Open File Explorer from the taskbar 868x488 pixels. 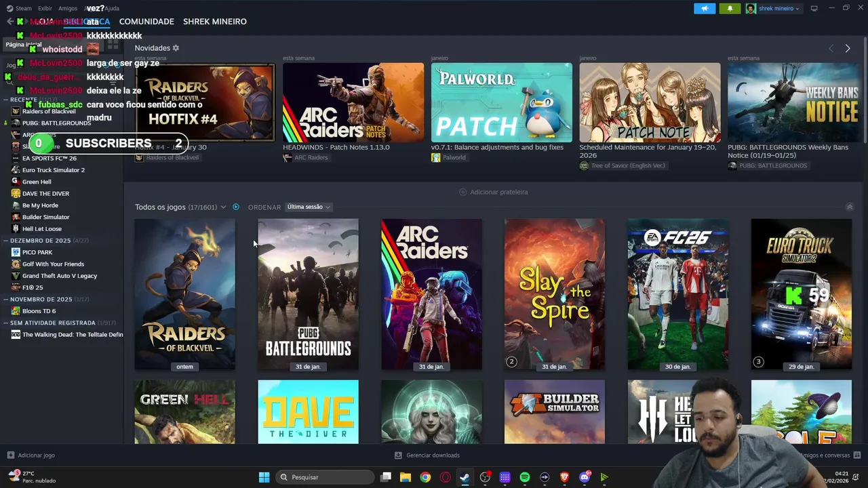406,477
